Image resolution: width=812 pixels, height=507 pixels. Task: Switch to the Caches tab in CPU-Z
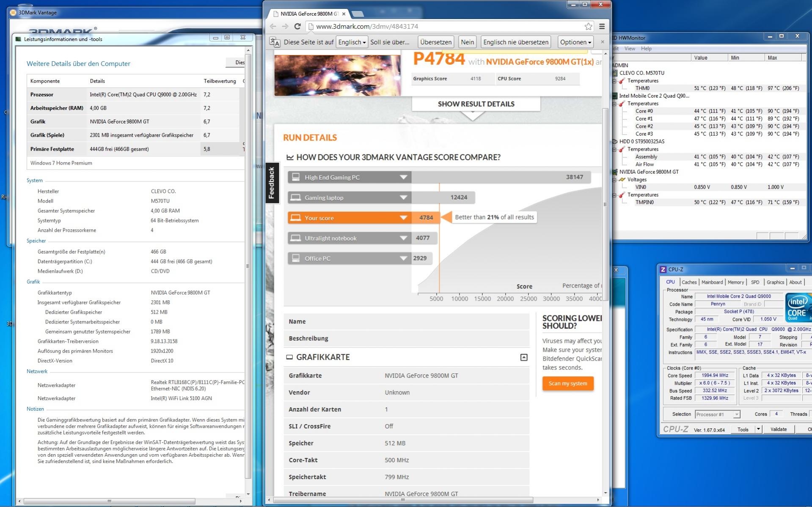[689, 282]
